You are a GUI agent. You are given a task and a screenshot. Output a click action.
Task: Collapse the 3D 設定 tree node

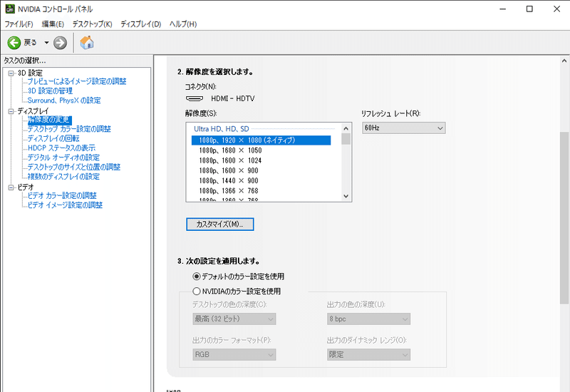pos(11,73)
